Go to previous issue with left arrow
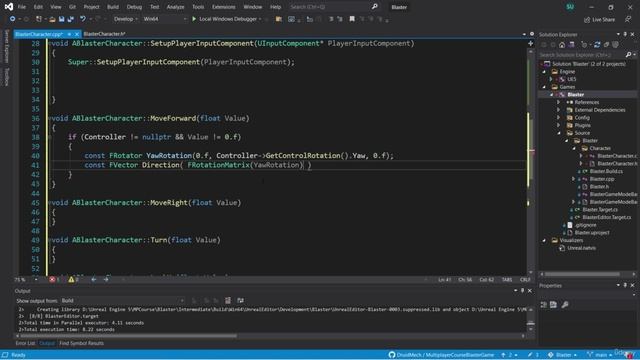The image size is (640, 360). (x=94, y=280)
